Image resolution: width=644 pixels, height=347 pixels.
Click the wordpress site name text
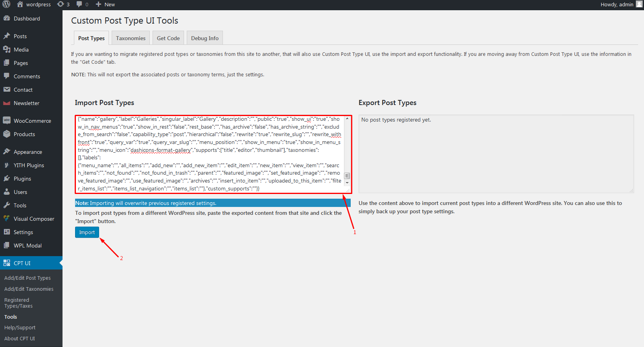pos(39,4)
